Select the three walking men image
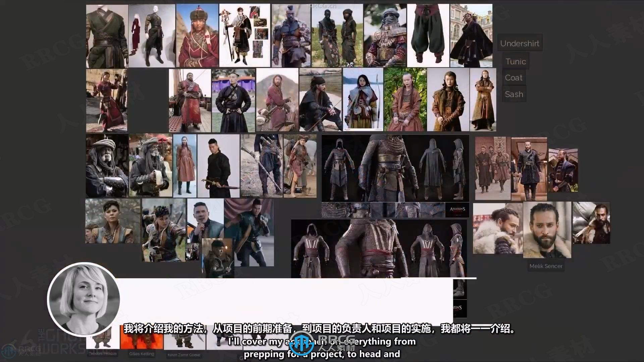Screen dimensions: 644x362 [492, 168]
